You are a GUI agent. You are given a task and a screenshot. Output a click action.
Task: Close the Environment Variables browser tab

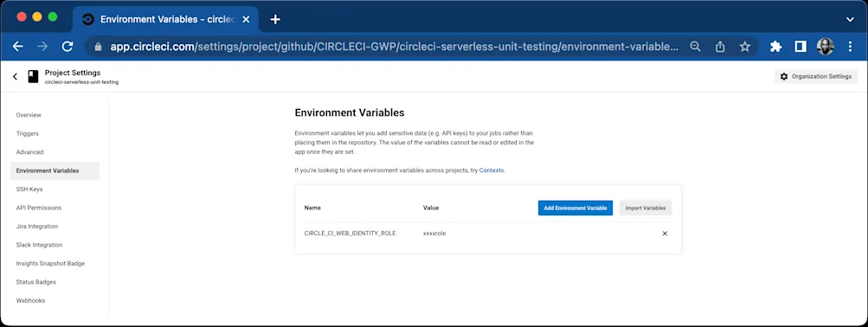247,19
